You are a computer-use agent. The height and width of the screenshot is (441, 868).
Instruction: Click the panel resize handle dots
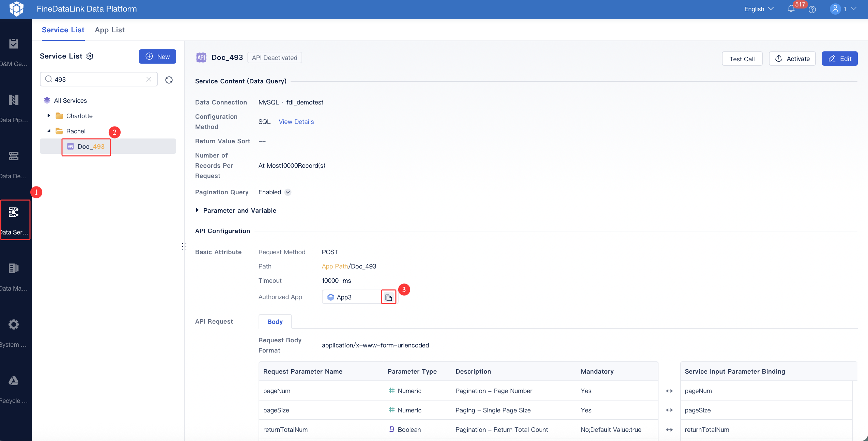point(184,246)
